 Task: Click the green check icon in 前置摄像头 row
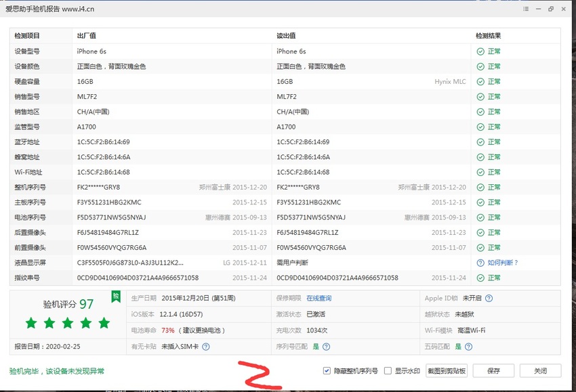click(480, 248)
